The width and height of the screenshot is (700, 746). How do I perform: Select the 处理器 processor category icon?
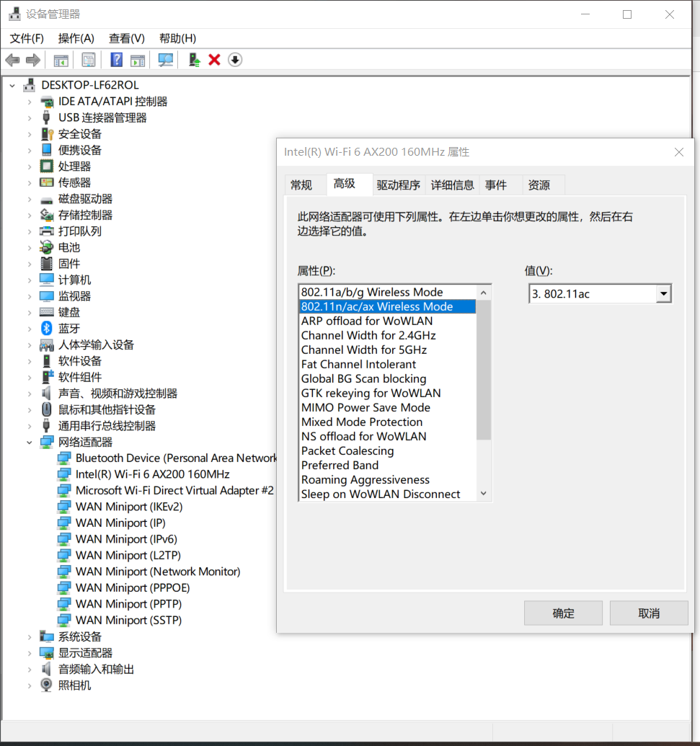click(x=47, y=166)
